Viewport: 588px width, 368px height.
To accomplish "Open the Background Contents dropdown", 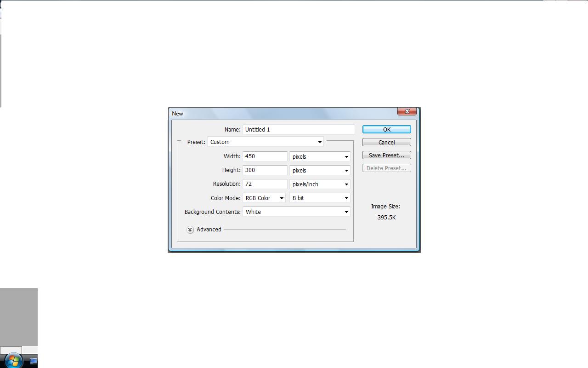I will pyautogui.click(x=296, y=212).
